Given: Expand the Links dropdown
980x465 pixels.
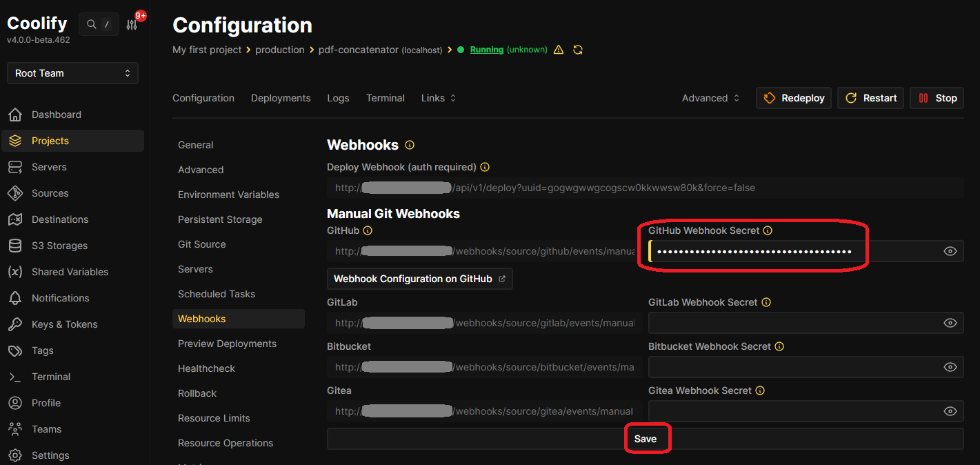Looking at the screenshot, I should (x=439, y=98).
